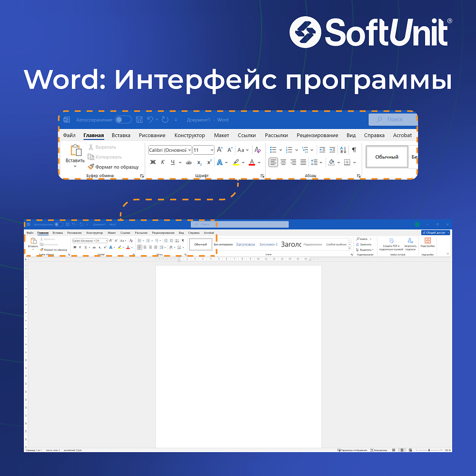Click Вставить paste icon in the enlarged ribbon
The height and width of the screenshot is (476, 476).
75,150
